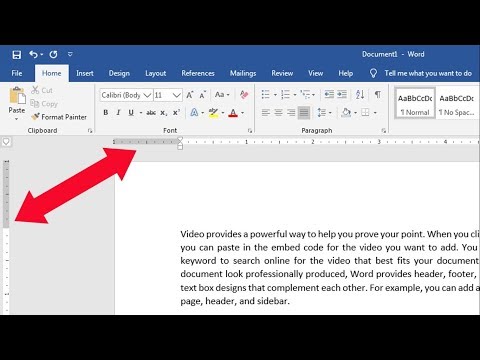480x360 pixels.
Task: Go to the References tab
Action: coord(198,73)
